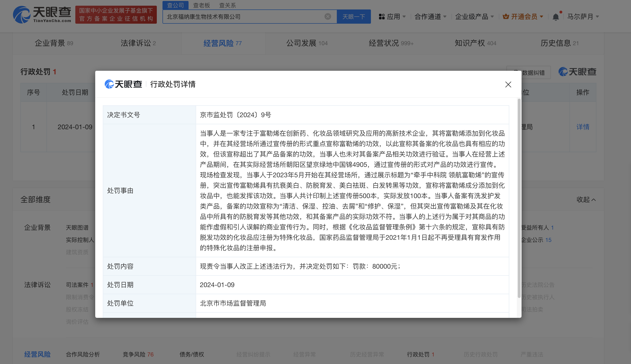Viewport: 631px width, 364px height.
Task: Switch to the 查关系 search tab
Action: pyautogui.click(x=227, y=5)
